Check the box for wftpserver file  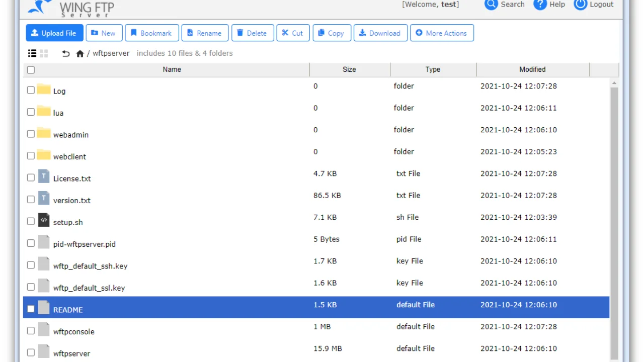click(31, 352)
